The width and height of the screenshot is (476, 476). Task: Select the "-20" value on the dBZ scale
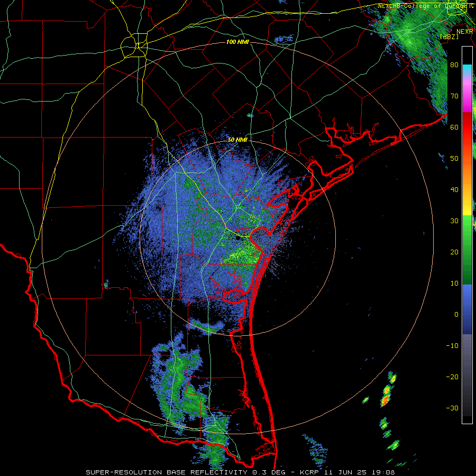452,377
